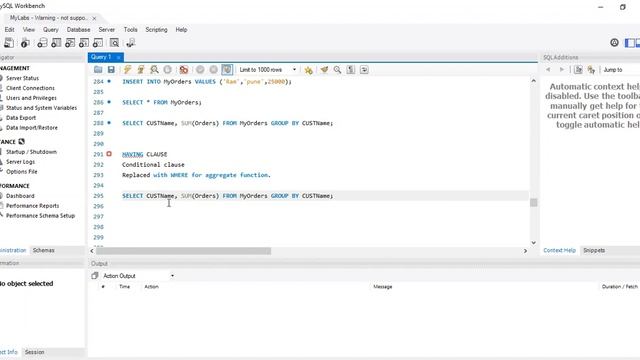Image resolution: width=640 pixels, height=360 pixels.
Task: Beautify the query with broom icon
Action: click(x=324, y=70)
